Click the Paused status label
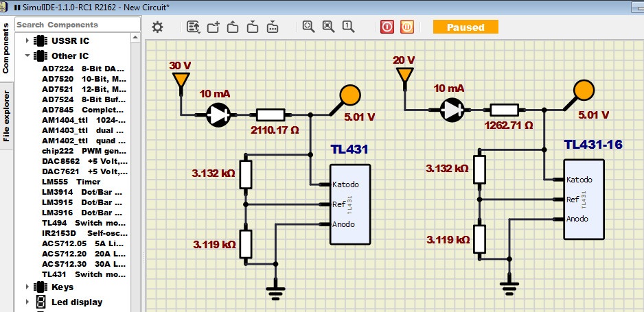 point(465,27)
